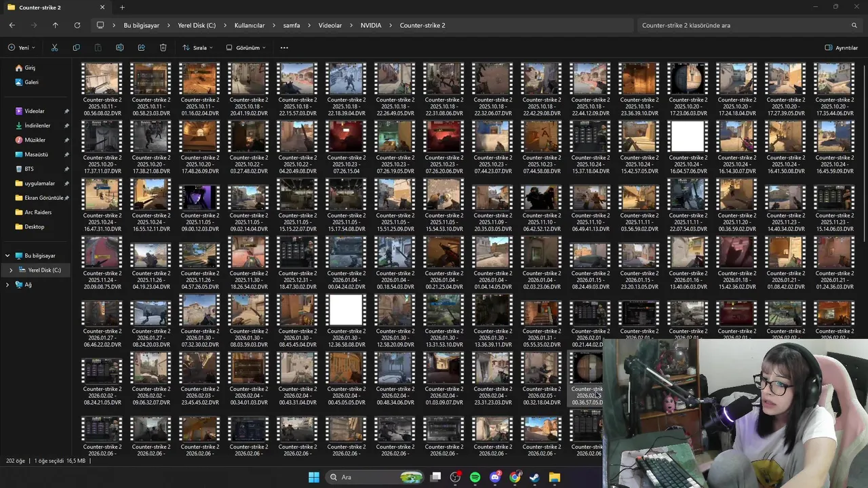
Task: Open Steam from the taskbar
Action: 534,477
